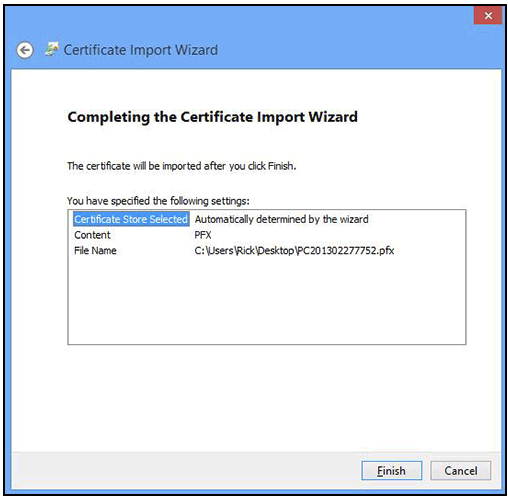Click 'You have specified the following settings' label
508x500 pixels.
[x=158, y=201]
